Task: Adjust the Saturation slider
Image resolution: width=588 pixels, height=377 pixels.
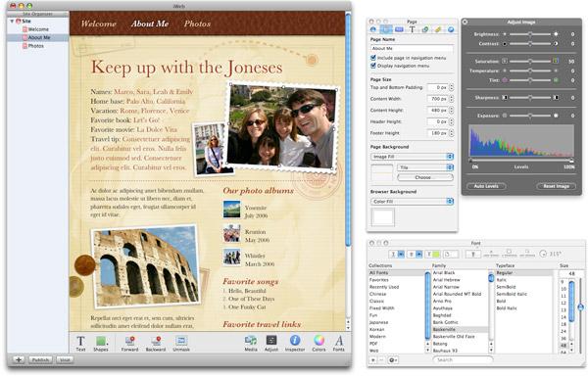Action: pos(530,61)
